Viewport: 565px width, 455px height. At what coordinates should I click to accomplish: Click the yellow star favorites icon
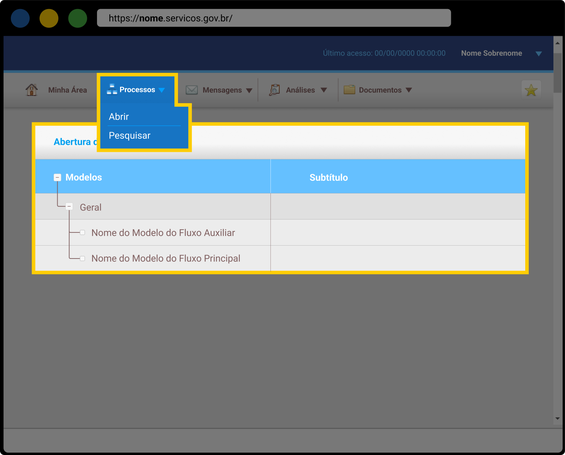531,90
